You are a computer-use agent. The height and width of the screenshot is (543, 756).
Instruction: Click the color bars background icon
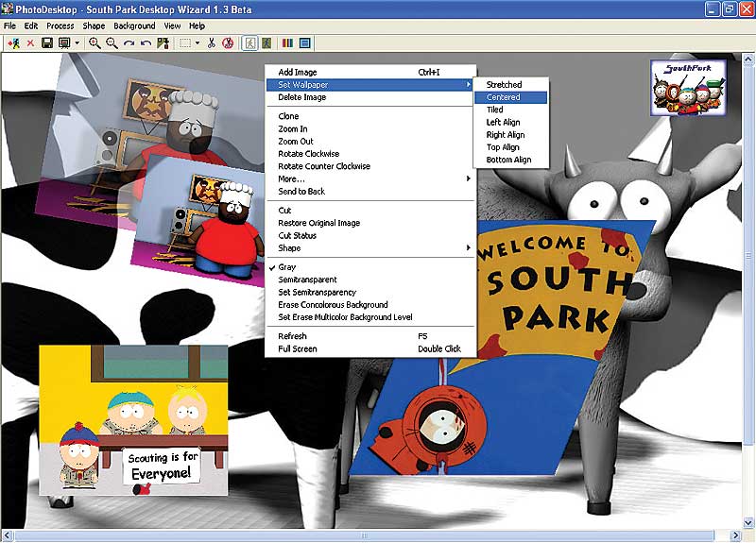288,43
